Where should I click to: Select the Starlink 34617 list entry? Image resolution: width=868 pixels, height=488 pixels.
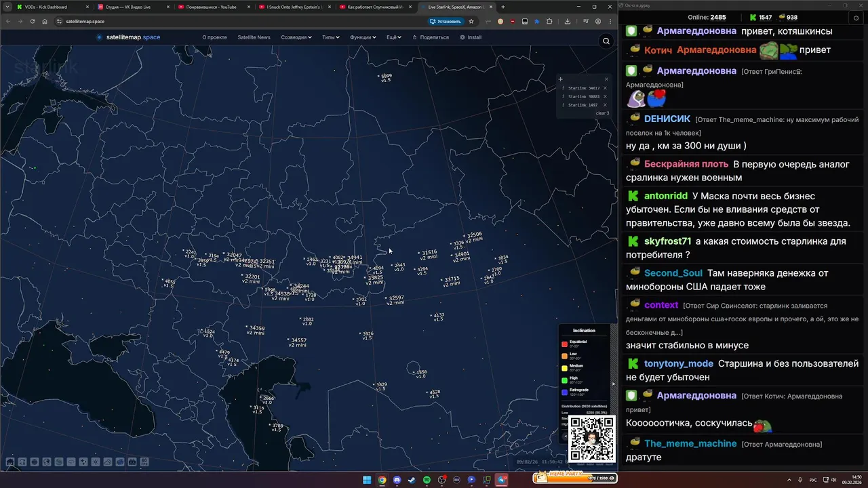pyautogui.click(x=584, y=88)
